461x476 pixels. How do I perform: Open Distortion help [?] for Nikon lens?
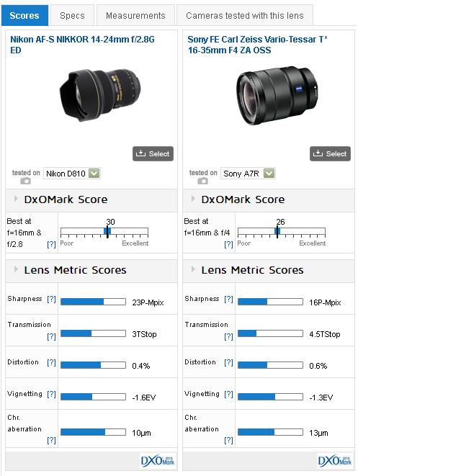point(51,362)
